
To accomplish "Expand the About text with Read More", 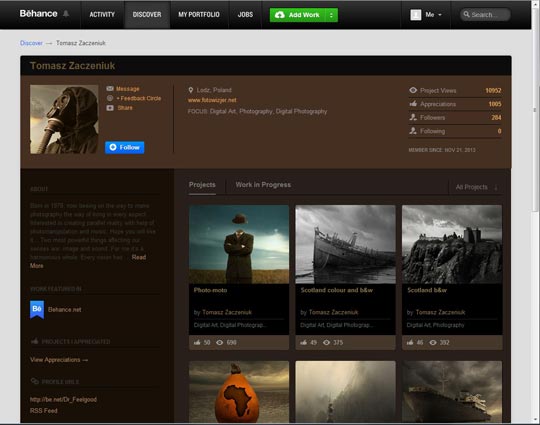I will (x=139, y=257).
